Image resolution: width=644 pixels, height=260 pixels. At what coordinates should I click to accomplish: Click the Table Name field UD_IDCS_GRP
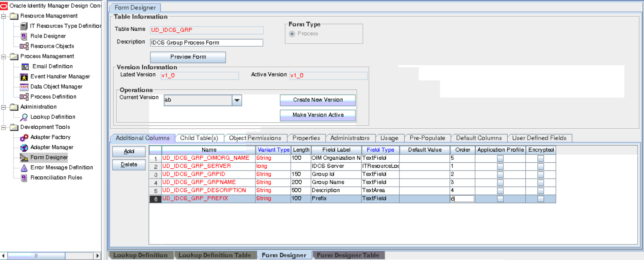click(206, 30)
